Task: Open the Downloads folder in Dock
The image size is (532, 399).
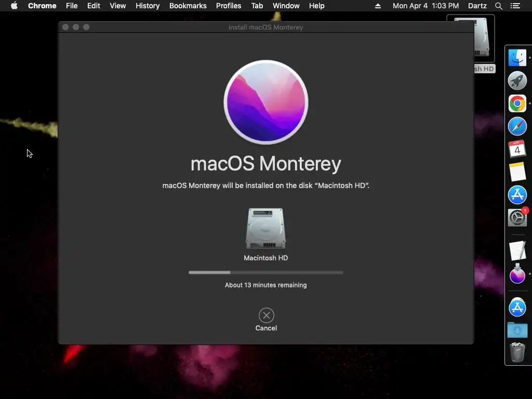Action: point(517,330)
